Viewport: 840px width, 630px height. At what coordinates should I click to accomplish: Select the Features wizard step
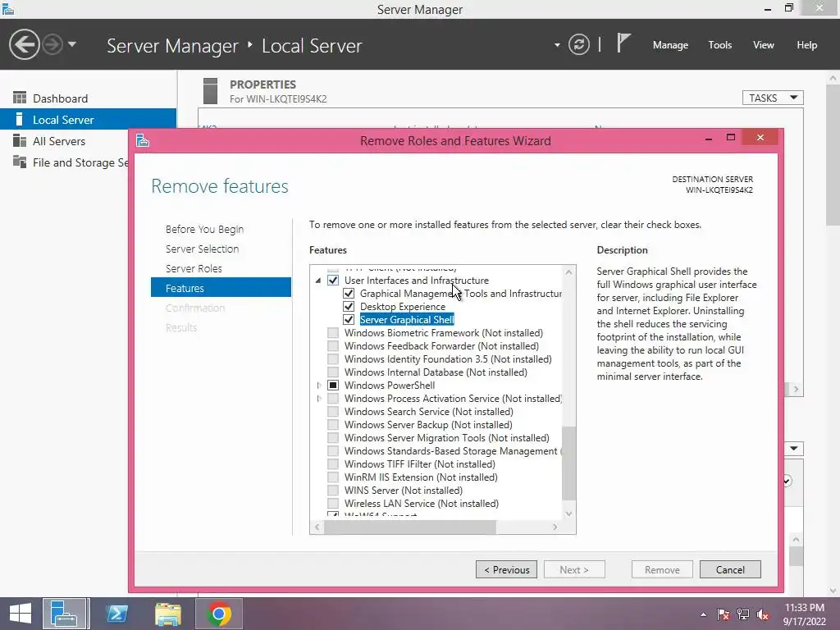pyautogui.click(x=221, y=288)
